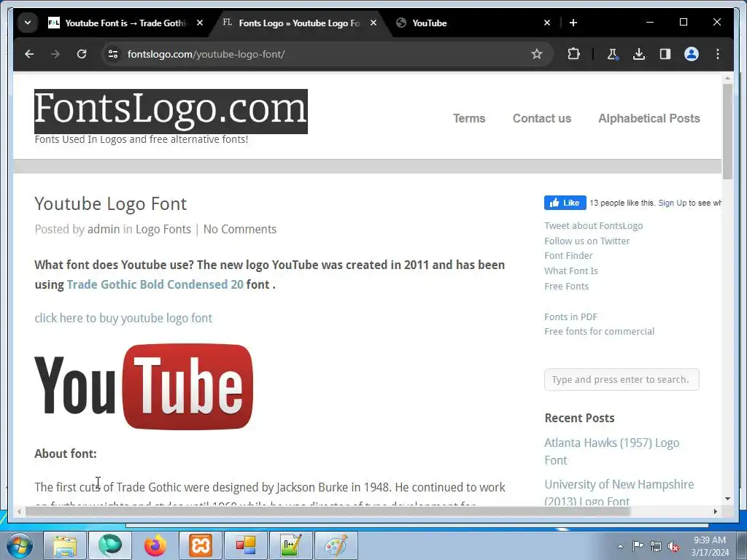Open Trade Gothic Bold Condensed 20 link
This screenshot has width=747, height=560.
tap(155, 285)
